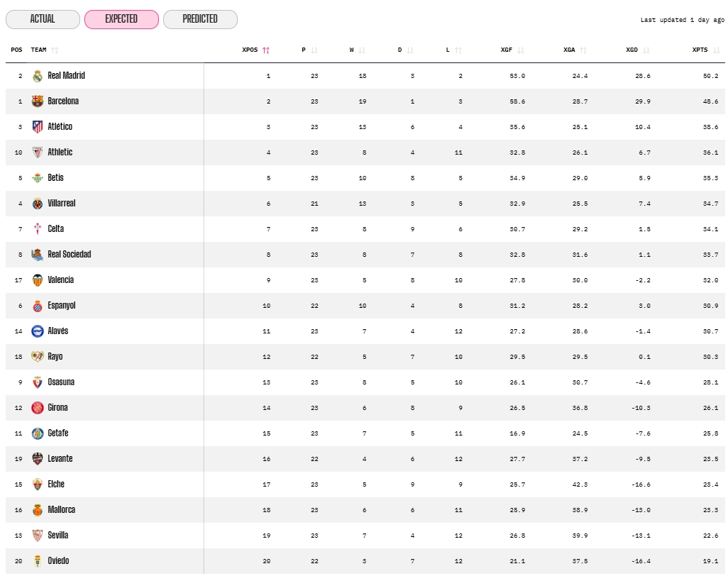The width and height of the screenshot is (728, 576).
Task: Click the Real Madrid club crest
Action: pyautogui.click(x=38, y=76)
